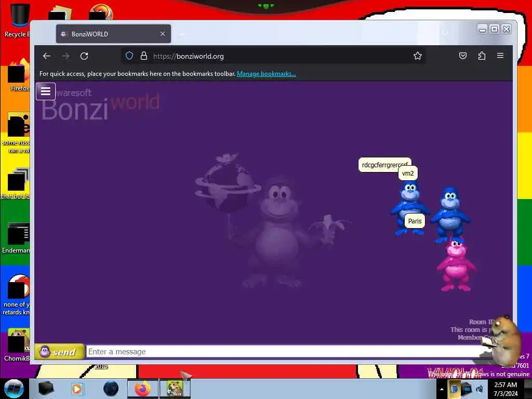Viewport: 532px width, 399px height.
Task: Open the BonziWORLD hamburger menu
Action: 46,91
